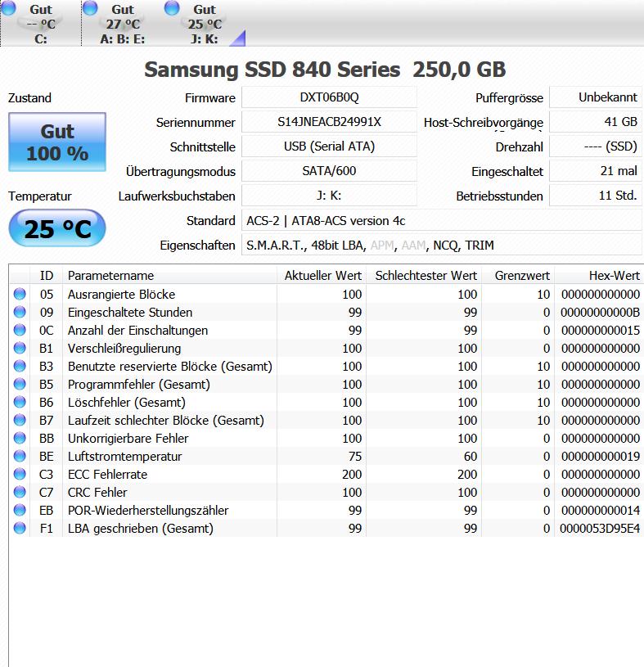
Task: Click the Standard field ACS-2 ATA8-ACS
Action: [x=442, y=220]
